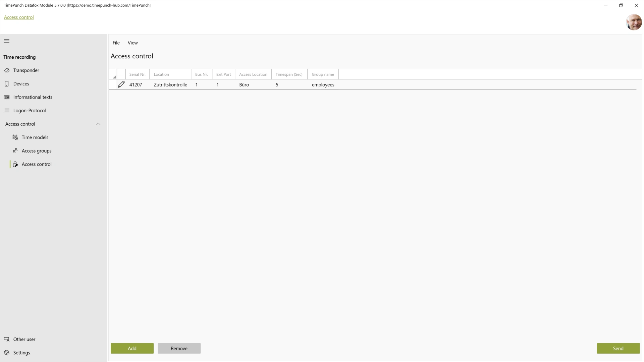This screenshot has height=362, width=644.
Task: Click the Add button at bottom
Action: (x=132, y=348)
